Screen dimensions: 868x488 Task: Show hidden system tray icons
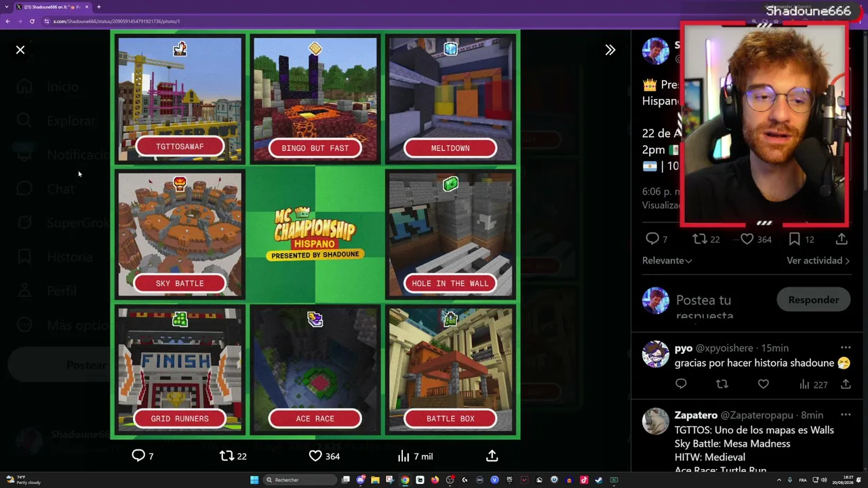pos(778,480)
